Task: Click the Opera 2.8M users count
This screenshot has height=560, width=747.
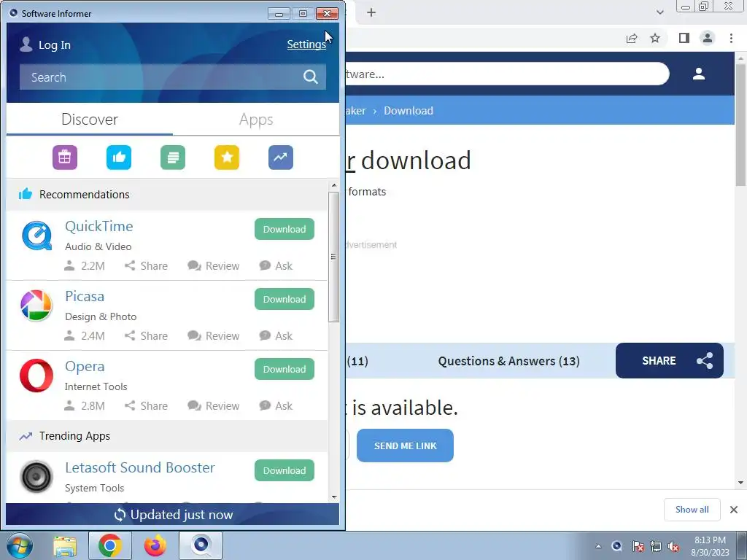Action: click(x=85, y=405)
